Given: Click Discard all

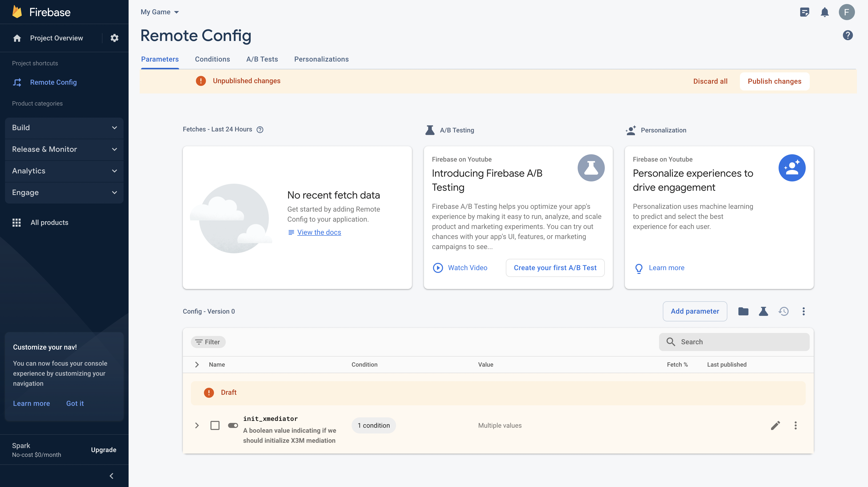Looking at the screenshot, I should (710, 81).
